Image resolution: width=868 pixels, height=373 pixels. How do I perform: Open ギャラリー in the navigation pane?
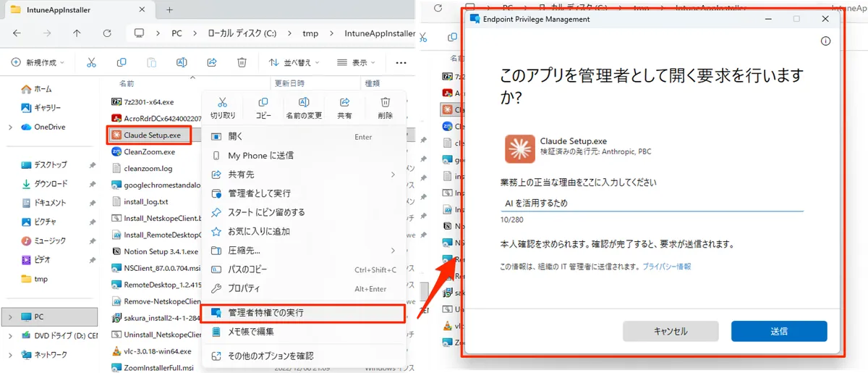tap(41, 108)
